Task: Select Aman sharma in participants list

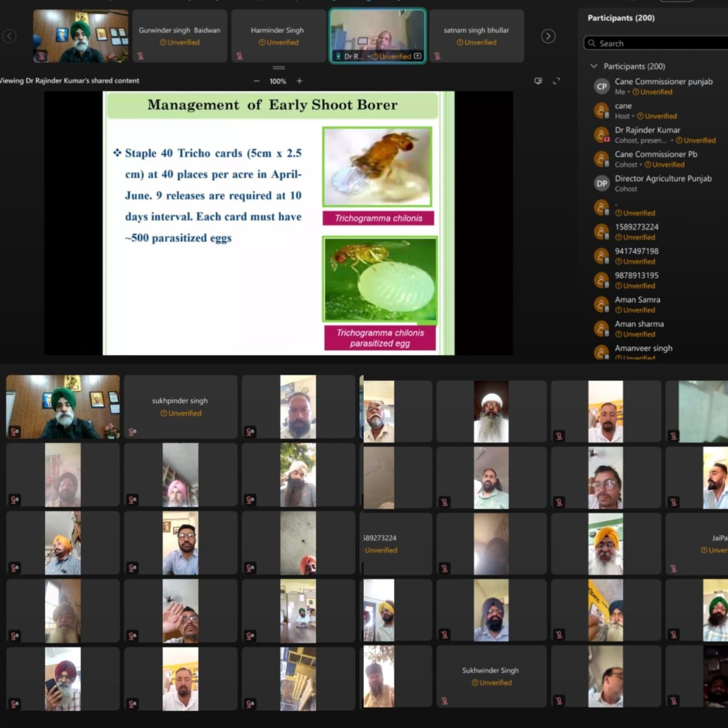Action: tap(639, 324)
